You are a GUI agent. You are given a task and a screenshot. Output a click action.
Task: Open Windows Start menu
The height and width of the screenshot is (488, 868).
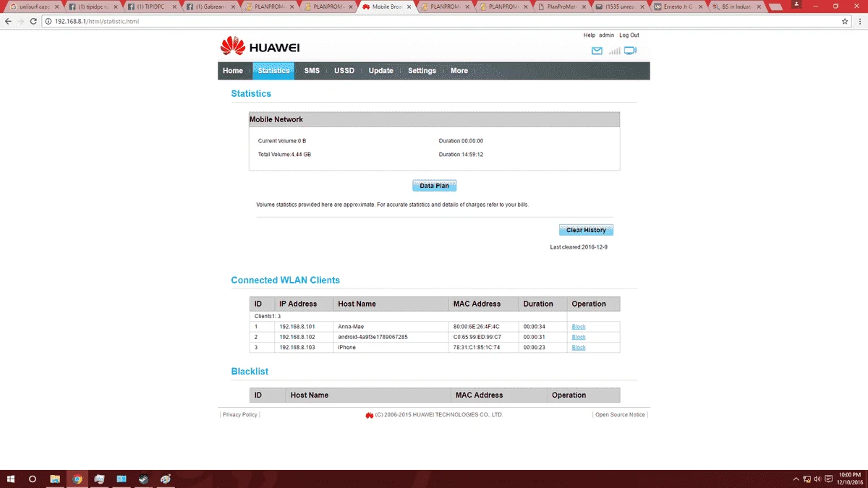(x=12, y=479)
